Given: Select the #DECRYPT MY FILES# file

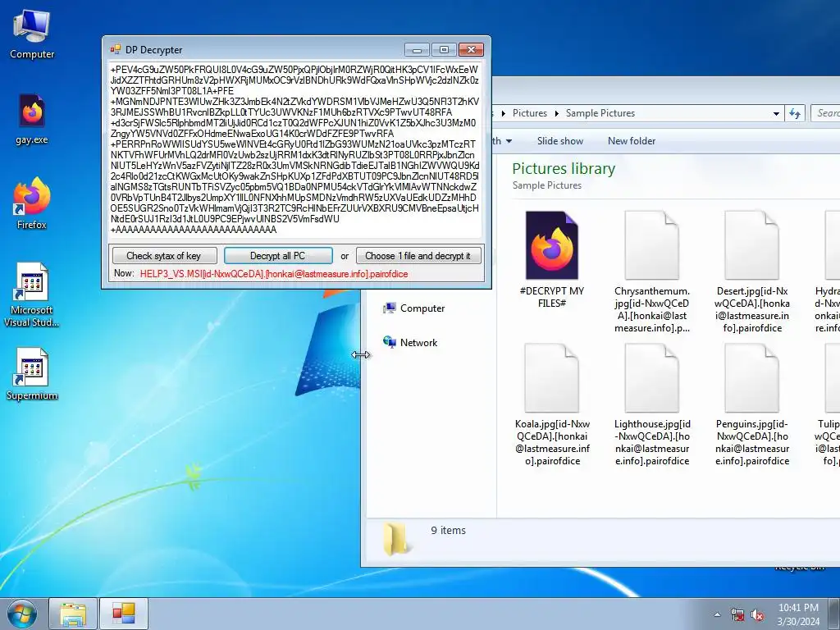Looking at the screenshot, I should tap(552, 260).
